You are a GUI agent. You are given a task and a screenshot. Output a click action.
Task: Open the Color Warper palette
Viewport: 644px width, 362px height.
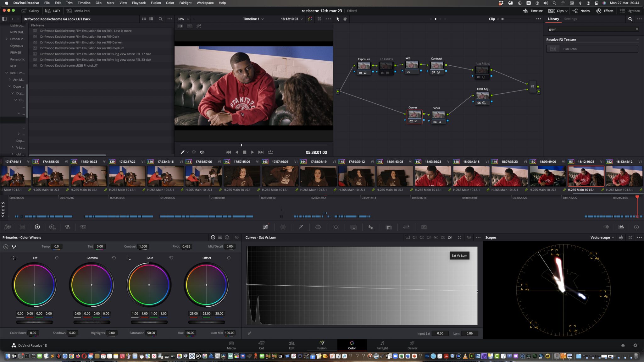pyautogui.click(x=283, y=227)
